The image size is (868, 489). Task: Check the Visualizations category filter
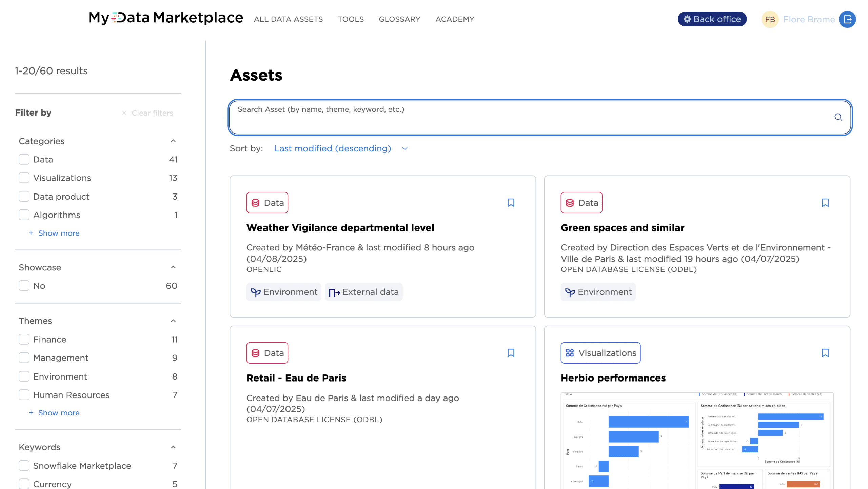click(x=24, y=178)
